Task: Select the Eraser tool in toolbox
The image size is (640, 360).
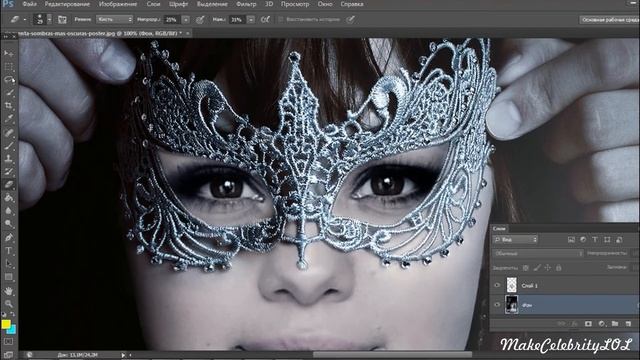Action: click(9, 185)
